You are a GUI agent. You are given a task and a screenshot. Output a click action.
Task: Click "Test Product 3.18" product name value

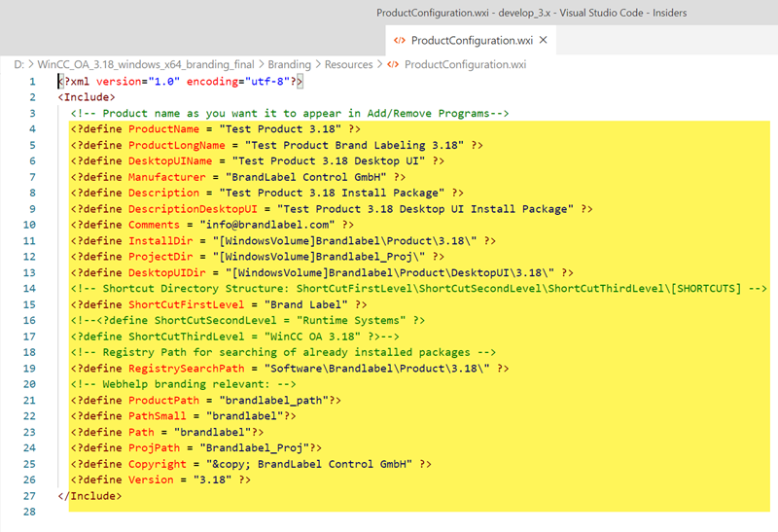point(280,129)
